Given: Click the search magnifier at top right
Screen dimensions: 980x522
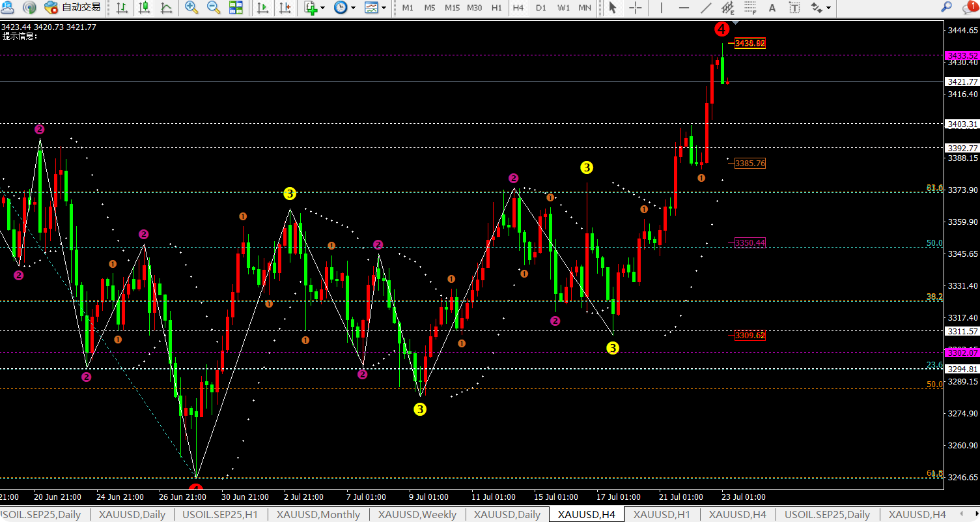Looking at the screenshot, I should 946,8.
